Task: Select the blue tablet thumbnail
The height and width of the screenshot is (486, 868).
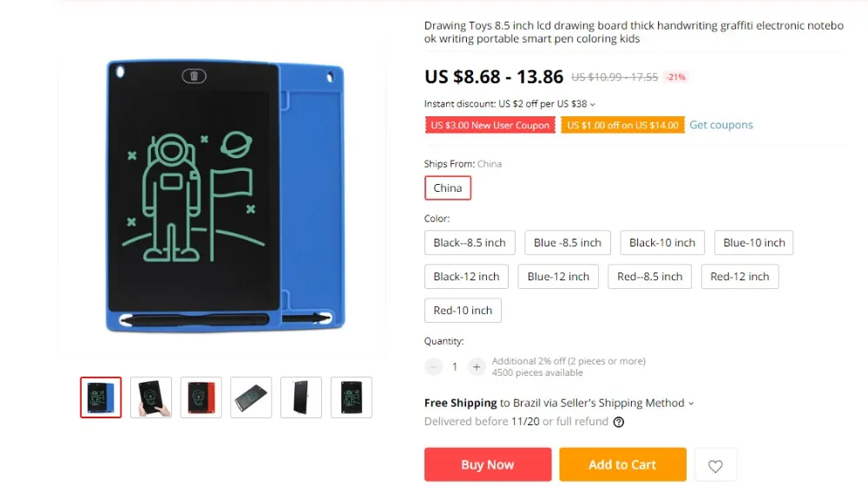Action: (101, 397)
